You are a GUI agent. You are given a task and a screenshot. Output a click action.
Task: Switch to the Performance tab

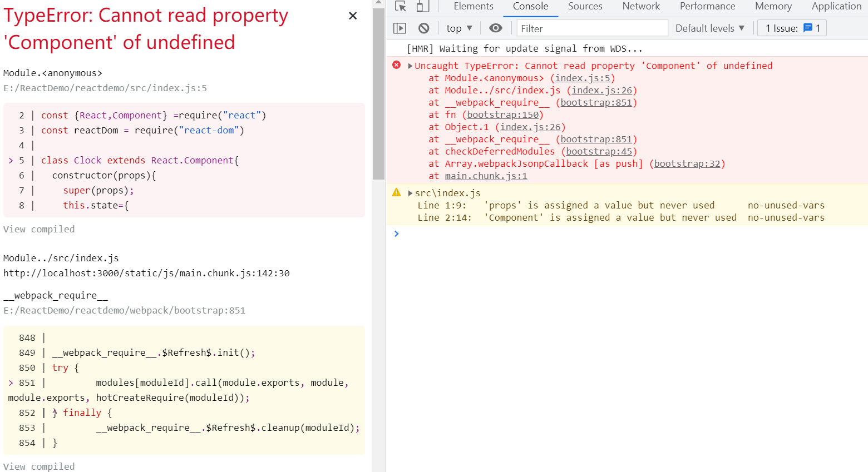[x=707, y=6]
